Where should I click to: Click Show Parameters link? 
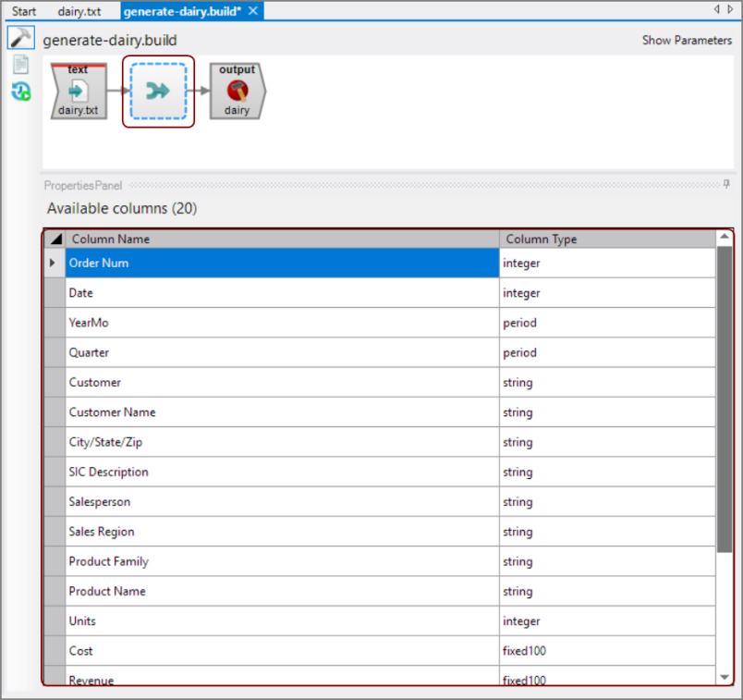pyautogui.click(x=687, y=41)
